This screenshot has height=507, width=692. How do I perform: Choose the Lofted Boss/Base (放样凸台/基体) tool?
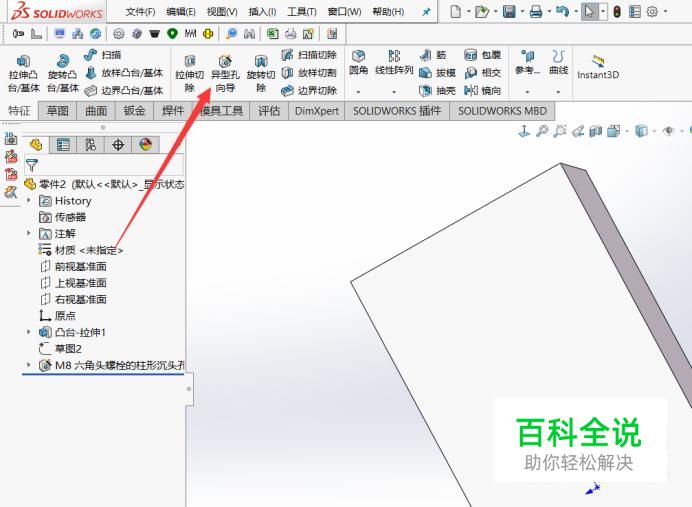tap(124, 73)
